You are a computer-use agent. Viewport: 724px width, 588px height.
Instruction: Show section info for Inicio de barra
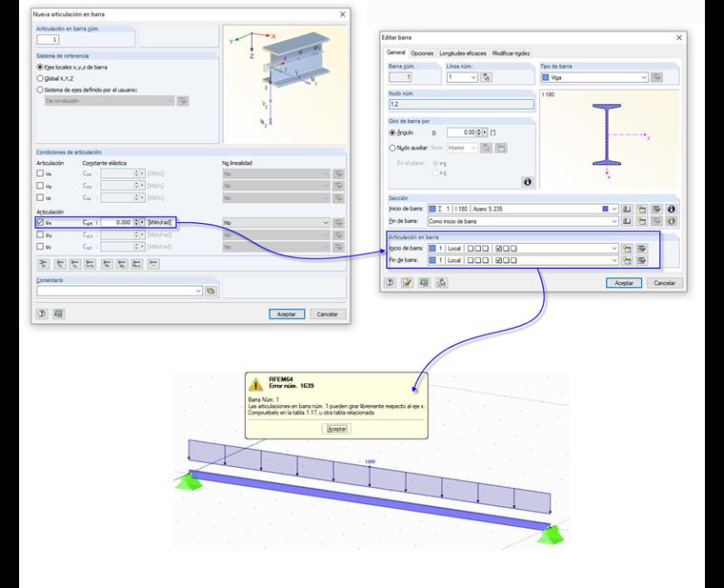tap(672, 210)
